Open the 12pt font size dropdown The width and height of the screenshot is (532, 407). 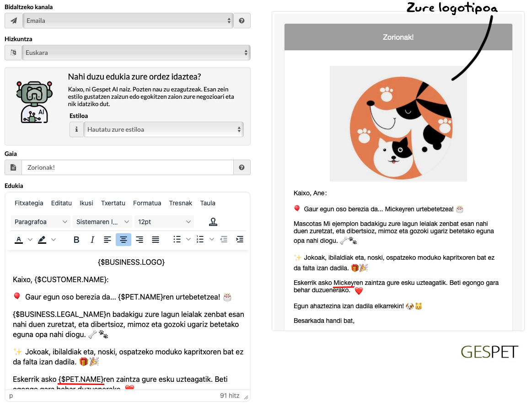(164, 222)
